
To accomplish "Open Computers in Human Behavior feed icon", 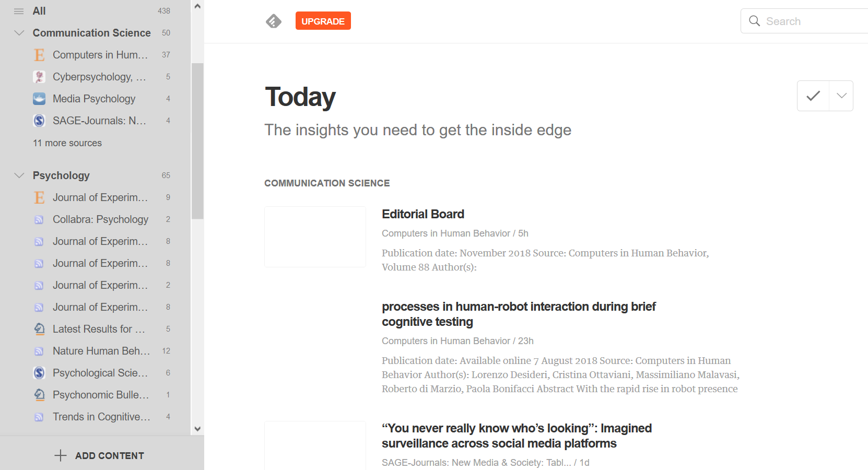I will (39, 55).
